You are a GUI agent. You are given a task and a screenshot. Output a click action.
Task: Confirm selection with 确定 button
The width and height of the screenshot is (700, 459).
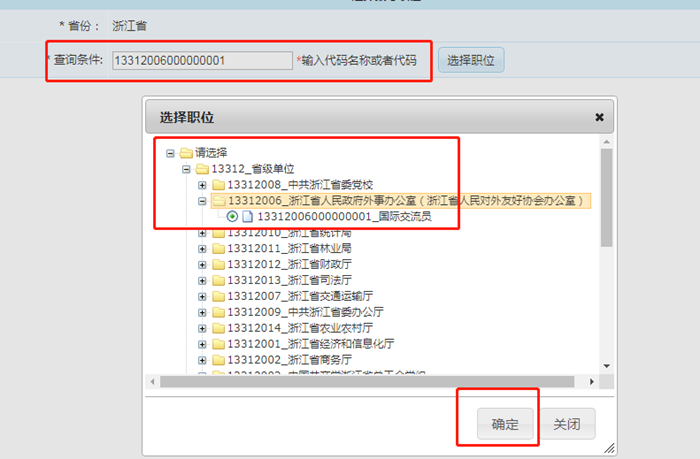(x=505, y=424)
